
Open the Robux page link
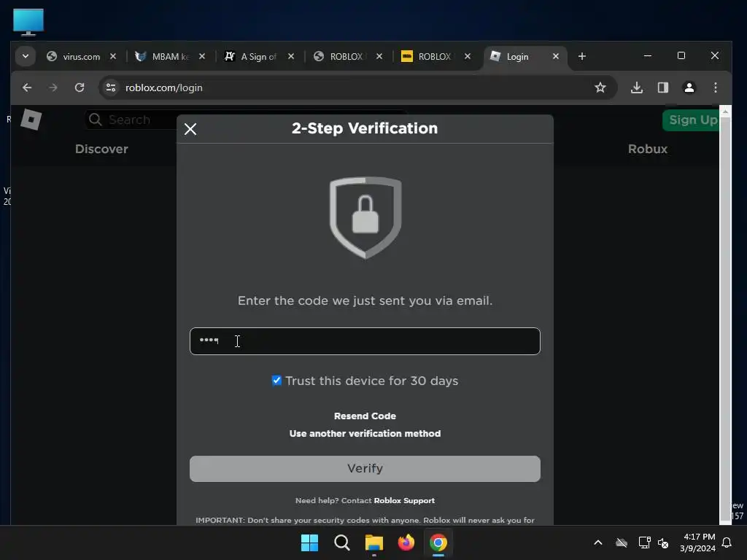click(648, 149)
